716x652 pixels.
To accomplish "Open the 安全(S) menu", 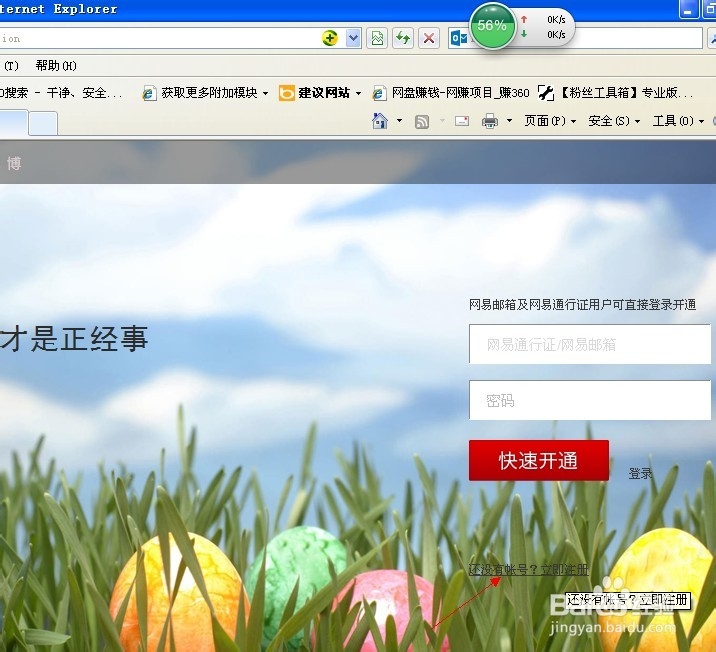I will (614, 121).
